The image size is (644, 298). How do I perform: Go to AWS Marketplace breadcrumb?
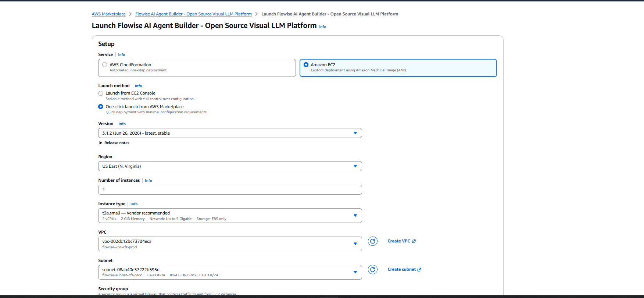(x=109, y=14)
